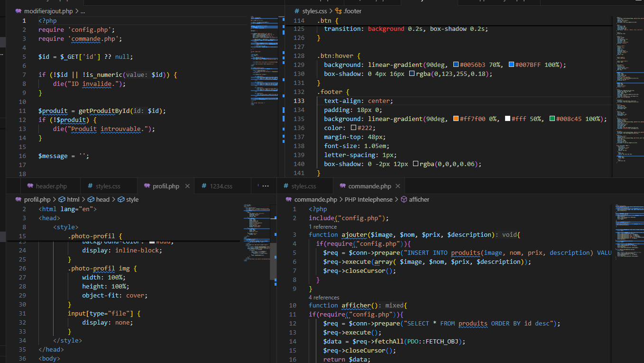Click the #222 color swatch in .footer
The width and height of the screenshot is (644, 363).
[353, 128]
